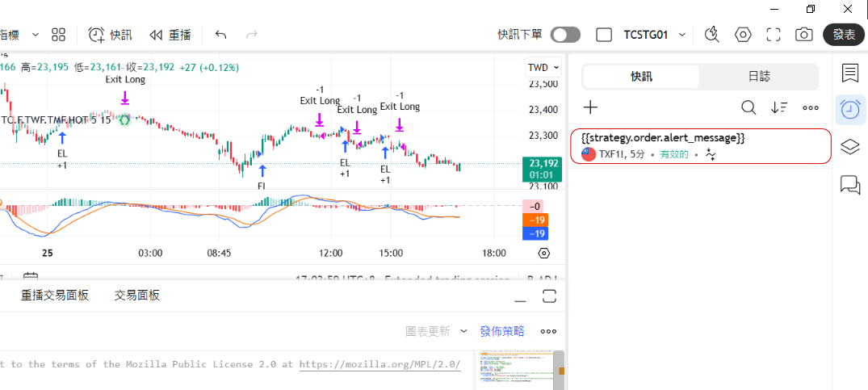Expand the 圖表更新 dropdown arrow
868x390 pixels.
(x=463, y=331)
